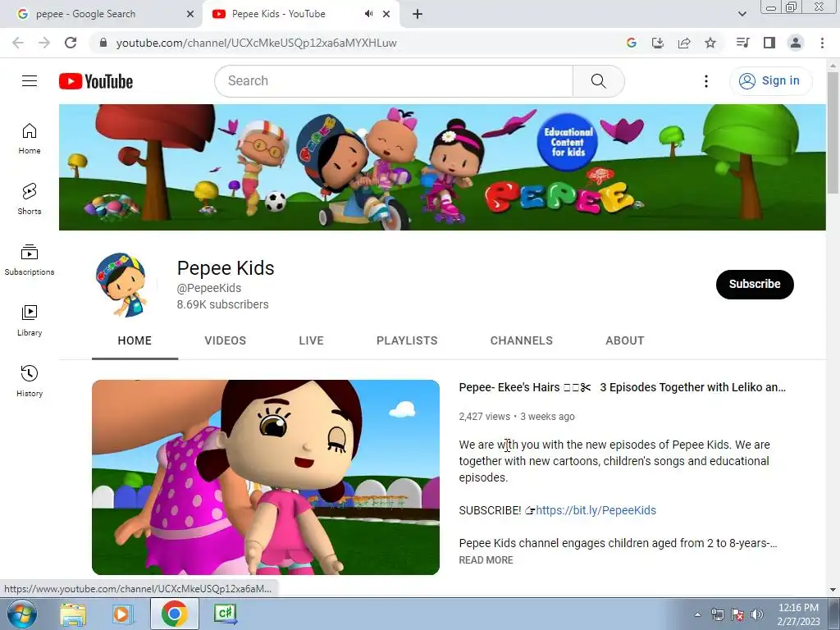The image size is (840, 630).
Task: Open Shorts in the sidebar
Action: [30, 199]
